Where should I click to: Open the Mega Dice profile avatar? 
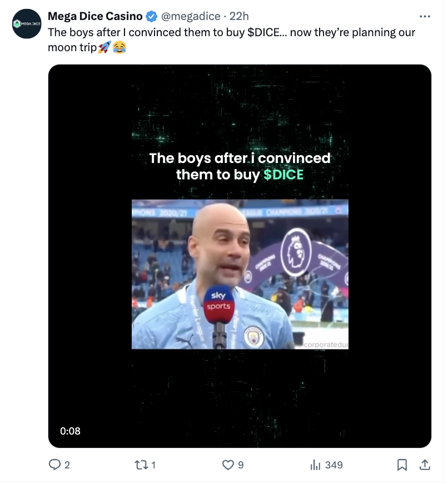click(27, 24)
